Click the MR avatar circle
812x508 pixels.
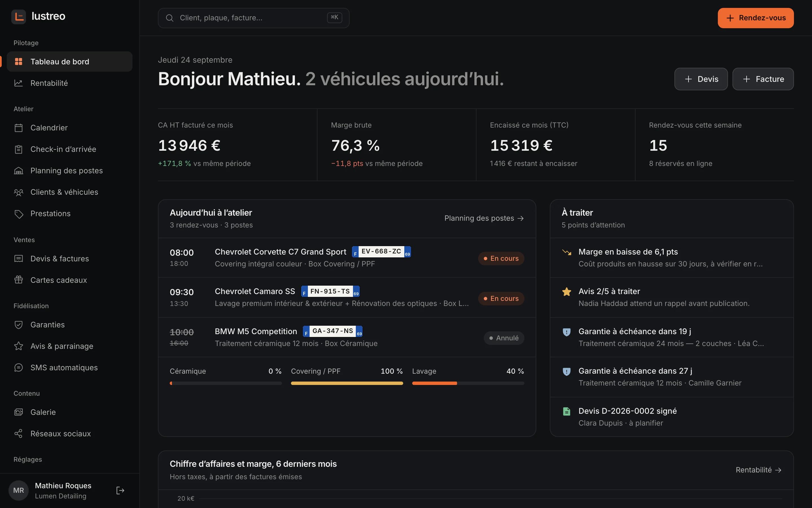click(18, 491)
